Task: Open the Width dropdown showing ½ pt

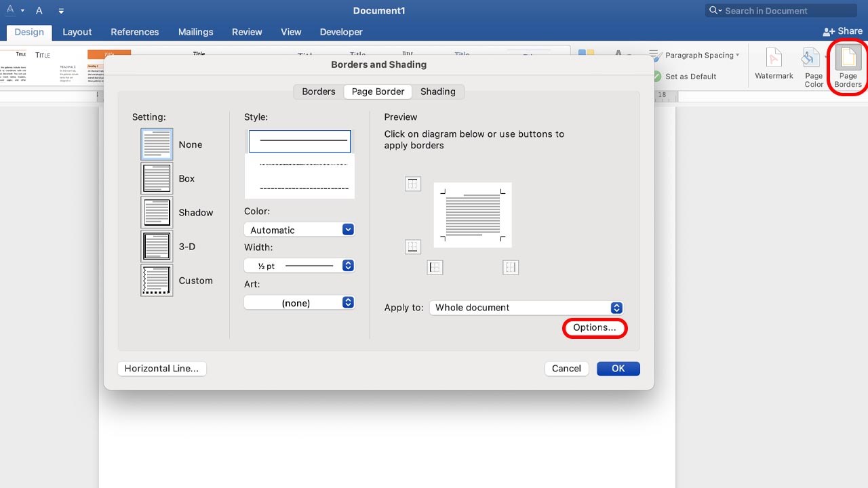Action: point(299,266)
